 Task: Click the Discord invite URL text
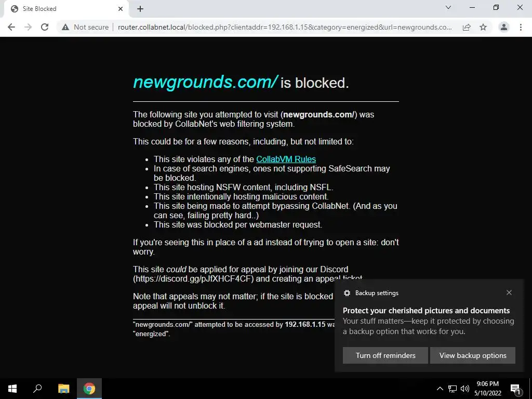[193, 278]
